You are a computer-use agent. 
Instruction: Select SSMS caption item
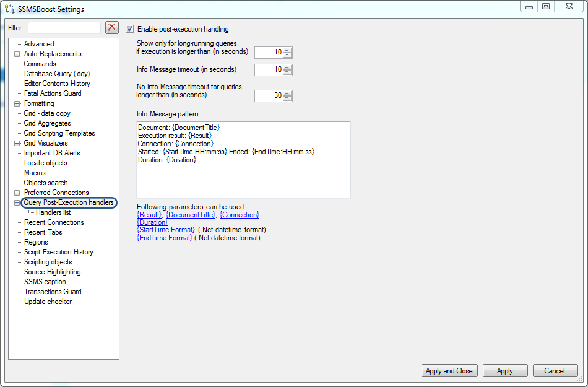pyautogui.click(x=45, y=282)
